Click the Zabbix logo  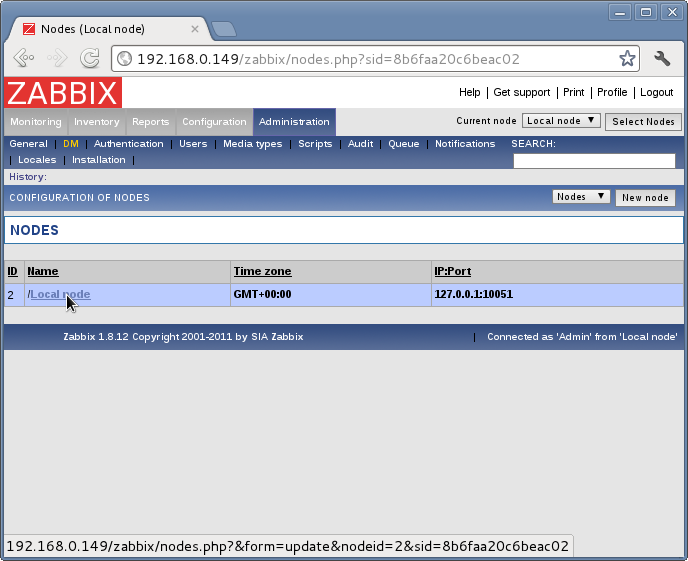(x=63, y=93)
